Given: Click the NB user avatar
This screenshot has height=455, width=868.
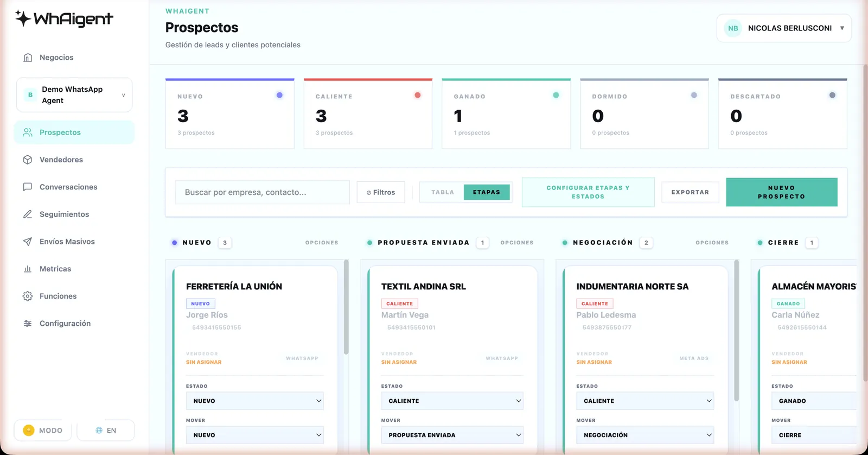Looking at the screenshot, I should [733, 28].
